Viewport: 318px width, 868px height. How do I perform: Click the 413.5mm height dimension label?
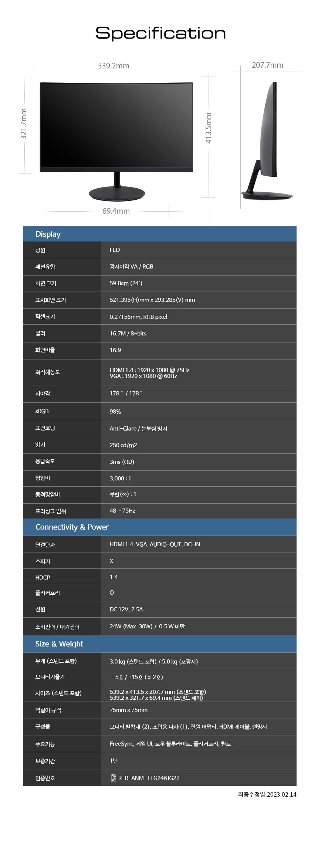[209, 128]
